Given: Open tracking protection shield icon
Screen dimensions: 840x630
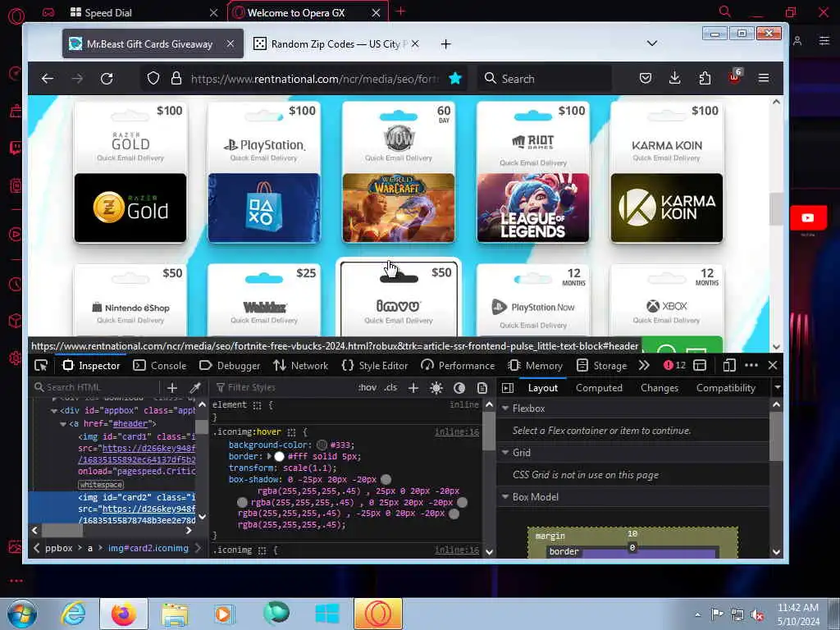Looking at the screenshot, I should pyautogui.click(x=153, y=79).
